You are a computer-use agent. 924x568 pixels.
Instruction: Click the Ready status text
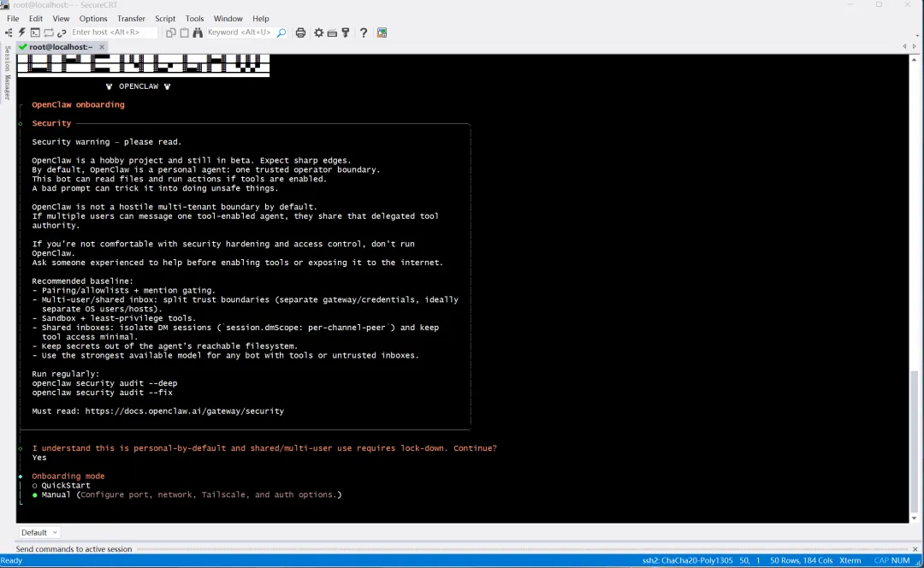(x=12, y=560)
